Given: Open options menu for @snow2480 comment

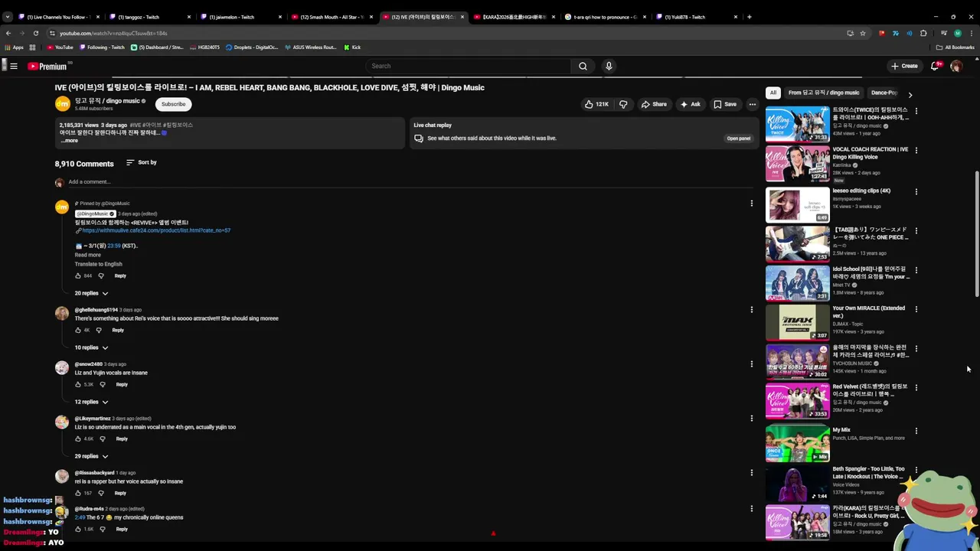Looking at the screenshot, I should (752, 364).
